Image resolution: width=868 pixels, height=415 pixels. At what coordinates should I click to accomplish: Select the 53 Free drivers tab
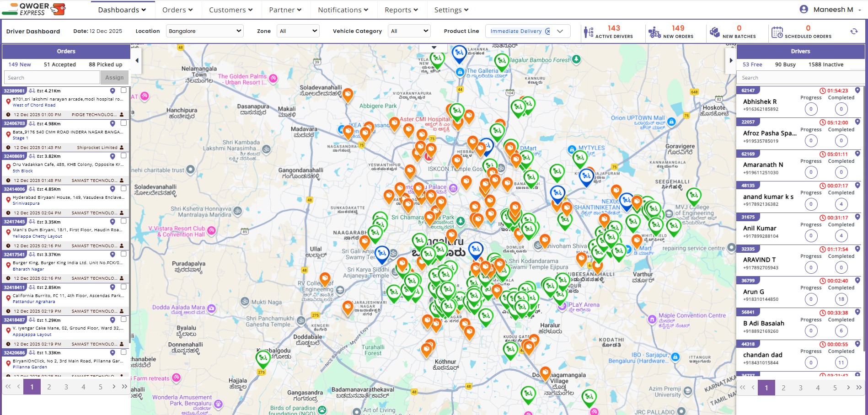pyautogui.click(x=752, y=64)
